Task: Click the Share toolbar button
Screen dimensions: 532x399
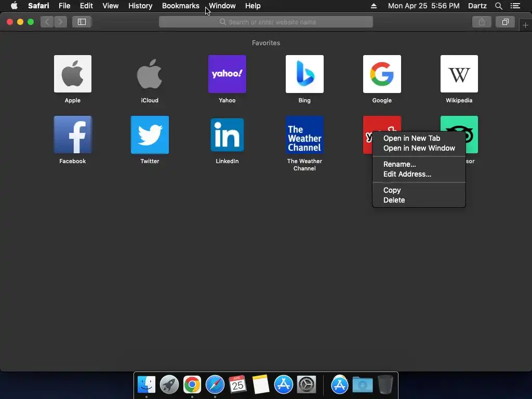Action: click(x=482, y=22)
